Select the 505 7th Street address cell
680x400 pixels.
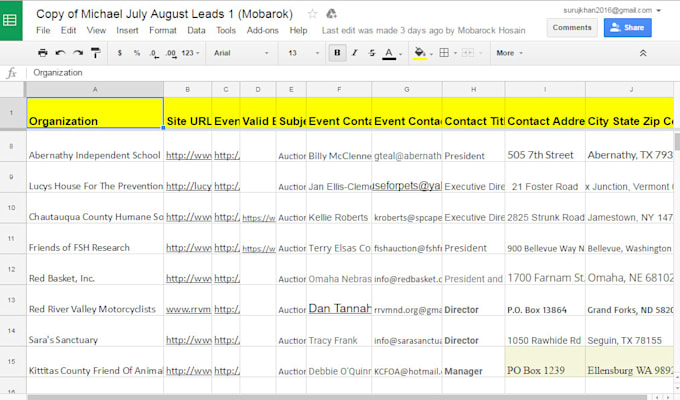[x=545, y=147]
